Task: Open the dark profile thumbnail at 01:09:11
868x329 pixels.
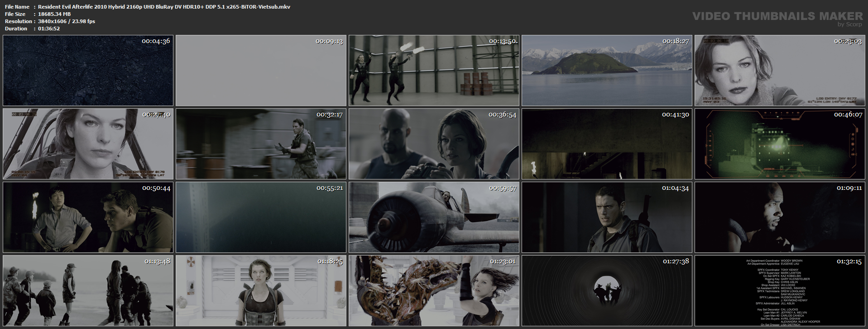Action: coord(780,217)
